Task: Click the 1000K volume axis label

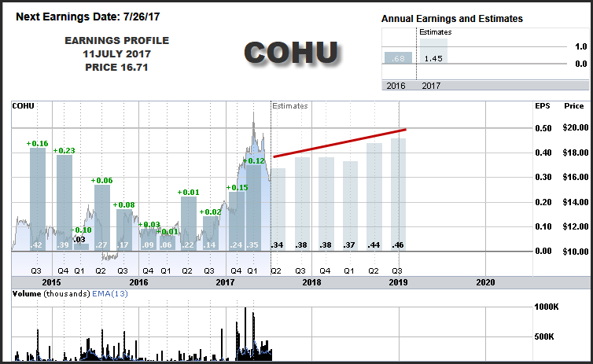Action: tap(547, 307)
